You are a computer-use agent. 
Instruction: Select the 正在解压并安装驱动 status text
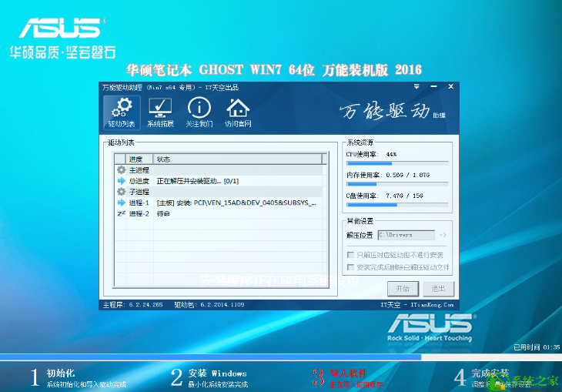pos(198,181)
